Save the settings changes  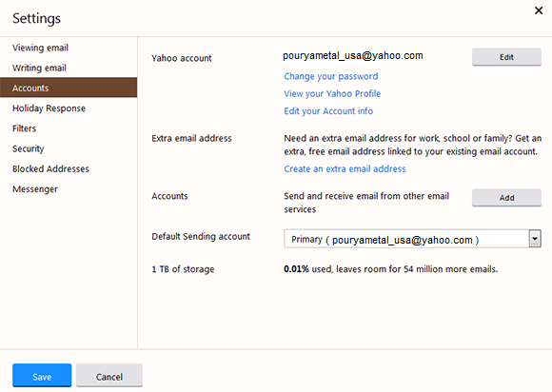42,376
